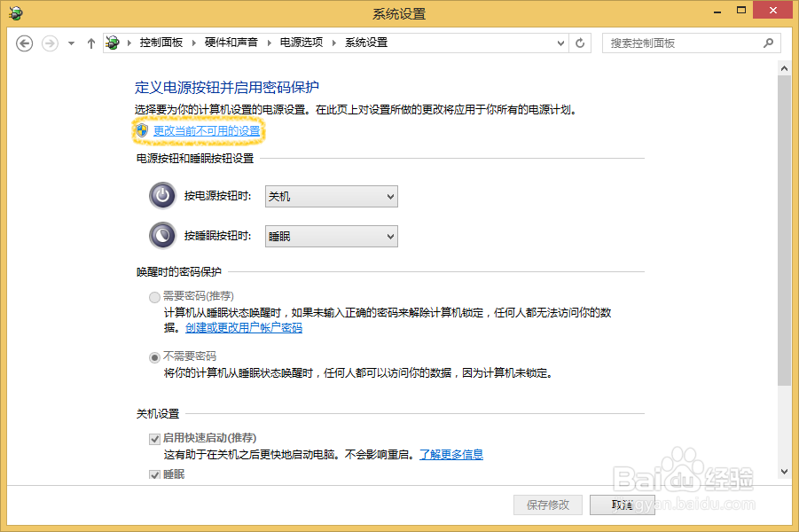799x532 pixels.
Task: Select the 需要密码(推荐) radio button
Action: pyautogui.click(x=154, y=297)
